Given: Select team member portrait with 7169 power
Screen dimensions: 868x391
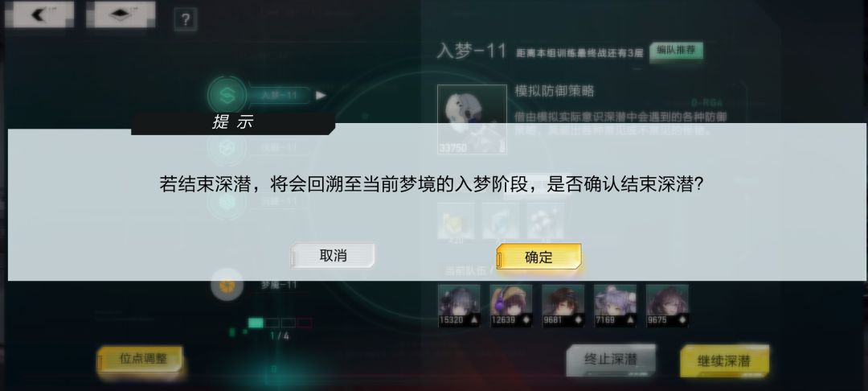Looking at the screenshot, I should [615, 305].
